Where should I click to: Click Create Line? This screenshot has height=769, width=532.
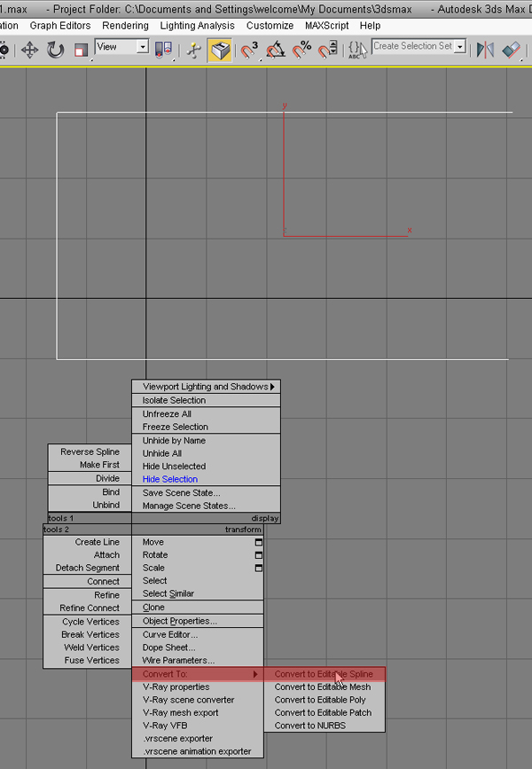point(87,542)
